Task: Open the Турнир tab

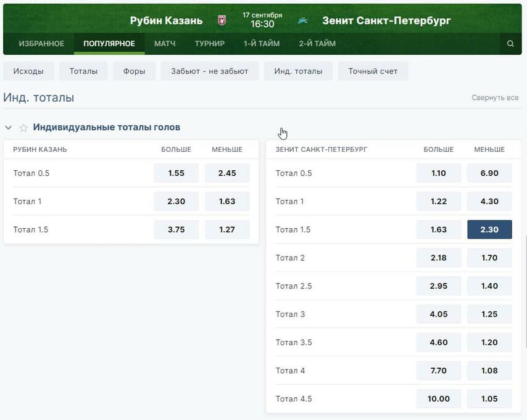Action: [210, 44]
